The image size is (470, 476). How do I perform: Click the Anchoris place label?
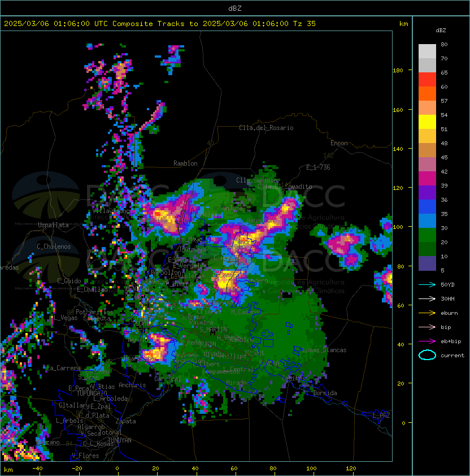[x=132, y=385]
